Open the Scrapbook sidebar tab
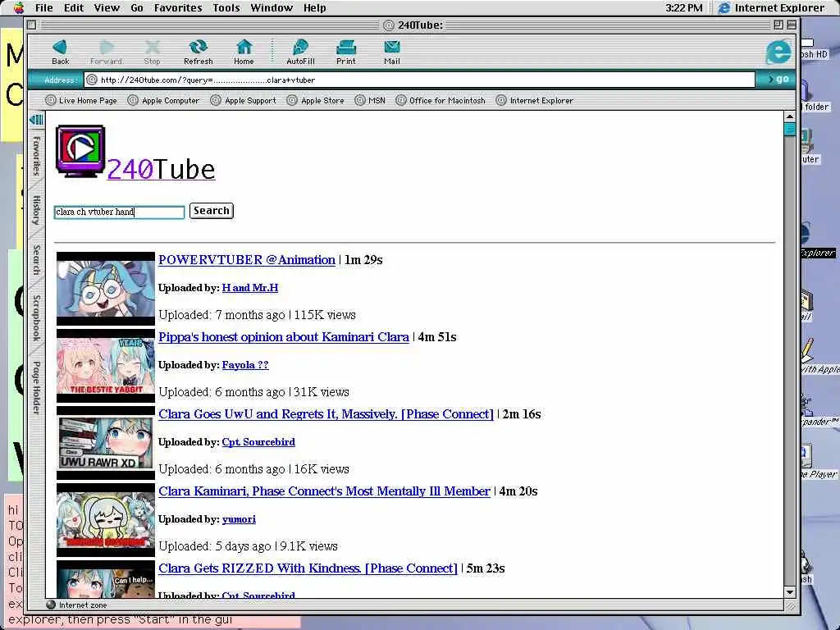 [x=36, y=317]
